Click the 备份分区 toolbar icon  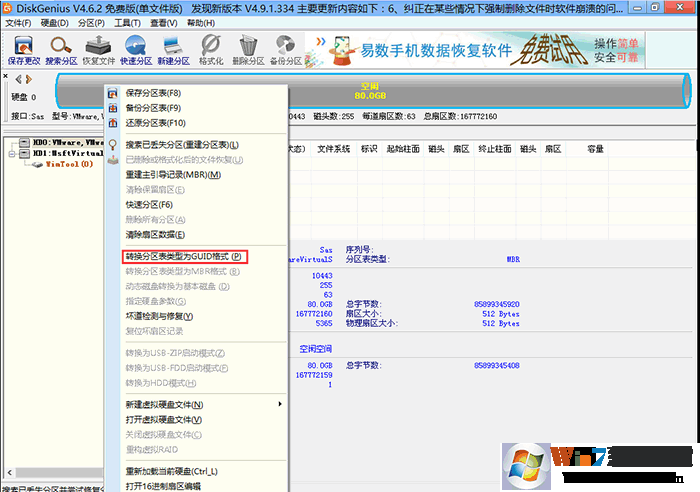coord(285,48)
